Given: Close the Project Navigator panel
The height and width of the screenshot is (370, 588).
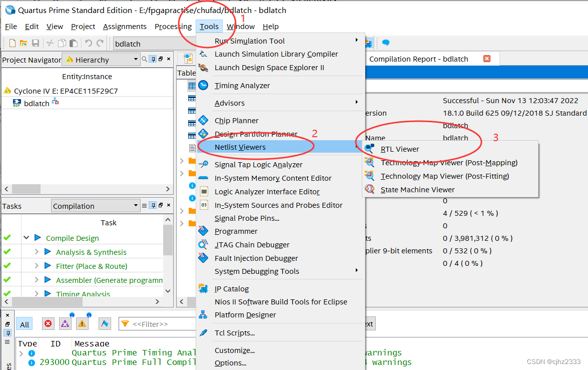Looking at the screenshot, I should click(169, 59).
